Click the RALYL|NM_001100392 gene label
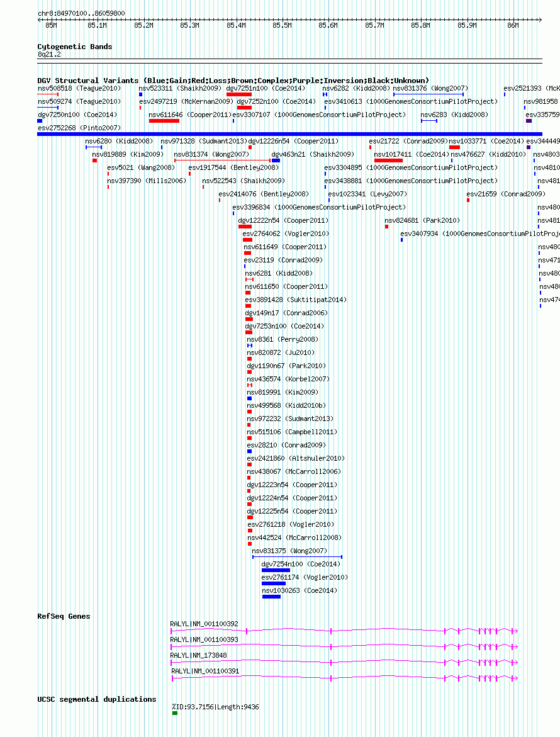Screen dimensions: 560x737 pos(204,624)
